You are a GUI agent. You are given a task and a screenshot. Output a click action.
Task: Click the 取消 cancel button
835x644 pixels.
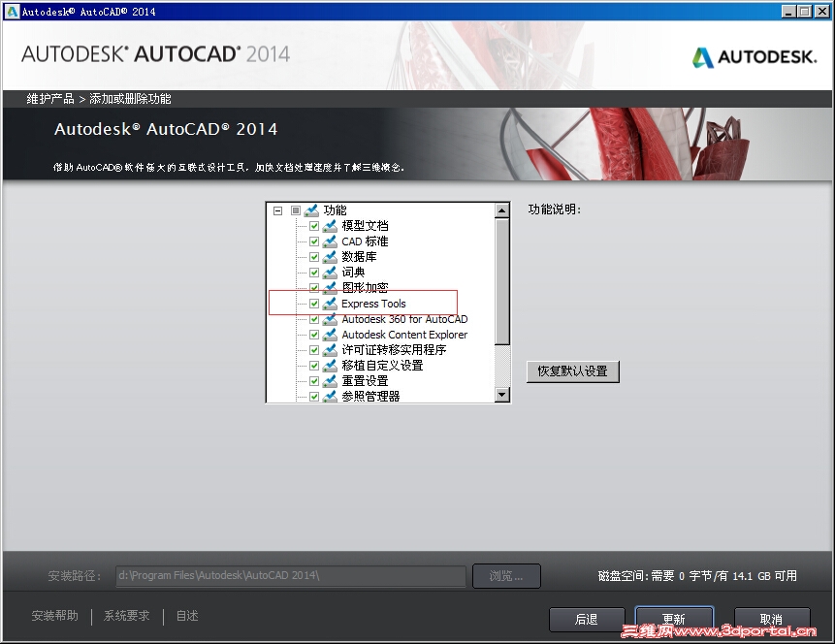[x=772, y=620]
